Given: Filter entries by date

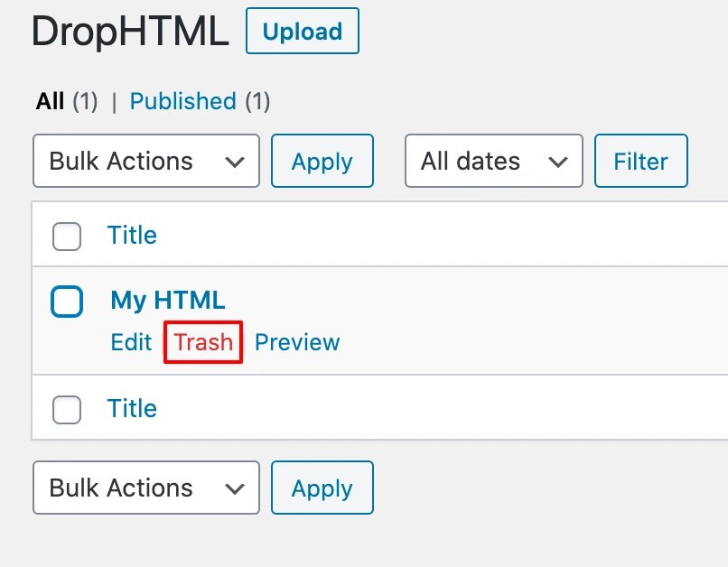Looking at the screenshot, I should point(640,161).
